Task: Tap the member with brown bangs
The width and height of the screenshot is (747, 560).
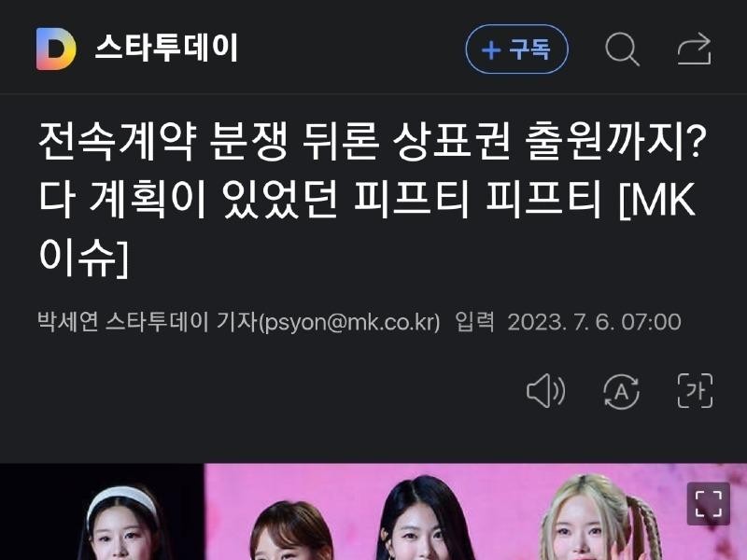Action: (290, 531)
